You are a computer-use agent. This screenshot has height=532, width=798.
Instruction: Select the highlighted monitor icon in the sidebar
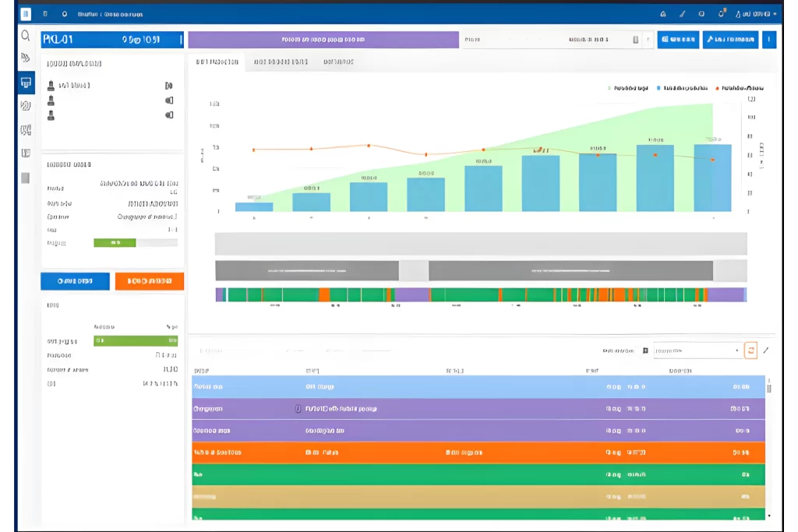26,82
